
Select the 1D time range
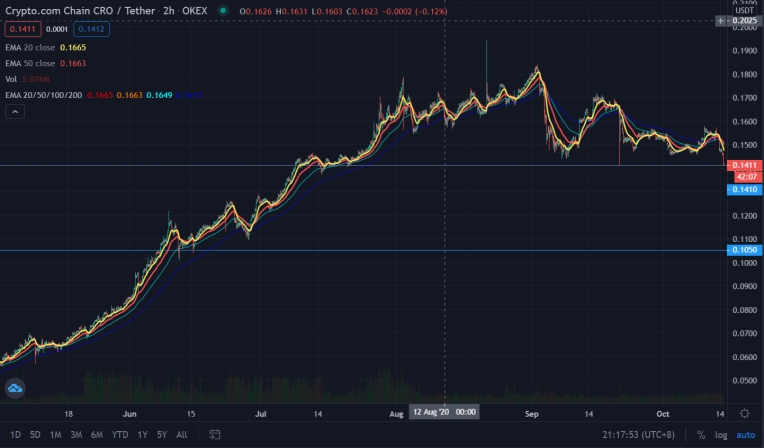pos(16,434)
